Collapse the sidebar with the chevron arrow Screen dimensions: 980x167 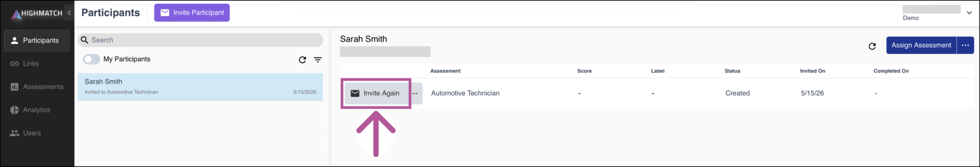point(69,13)
